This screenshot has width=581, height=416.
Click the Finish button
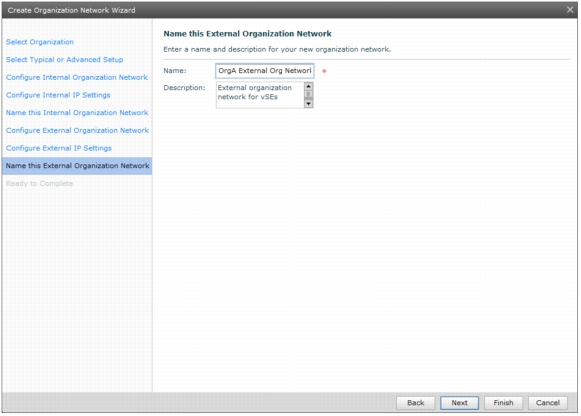coord(503,403)
